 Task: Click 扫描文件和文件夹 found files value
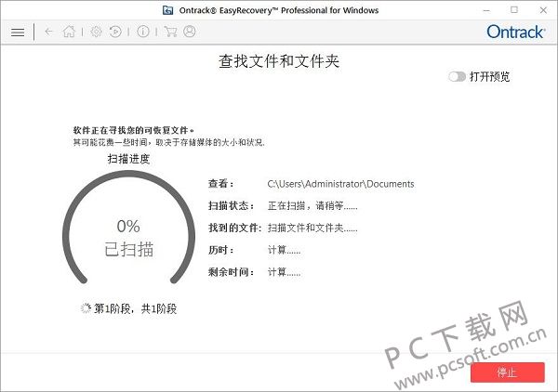[312, 228]
